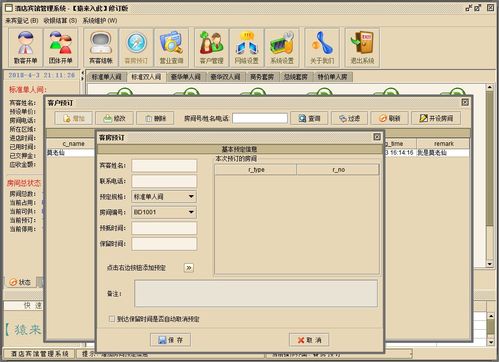This screenshot has width=499, height=362.
Task: Open the 客户管理 customer management icon
Action: pyautogui.click(x=211, y=47)
